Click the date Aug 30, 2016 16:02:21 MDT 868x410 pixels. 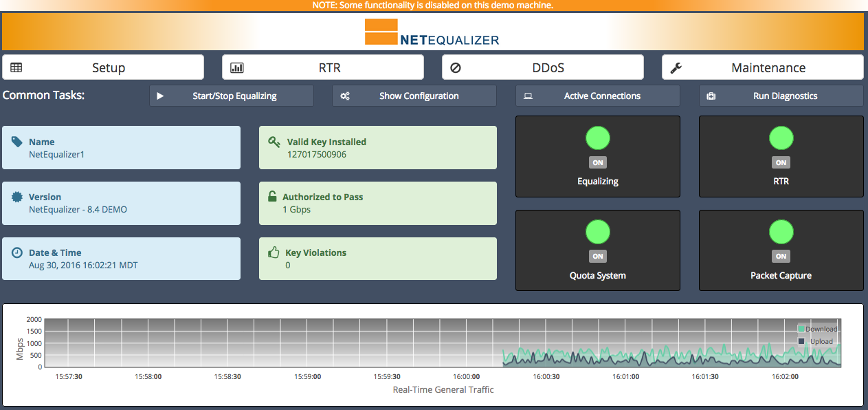83,266
